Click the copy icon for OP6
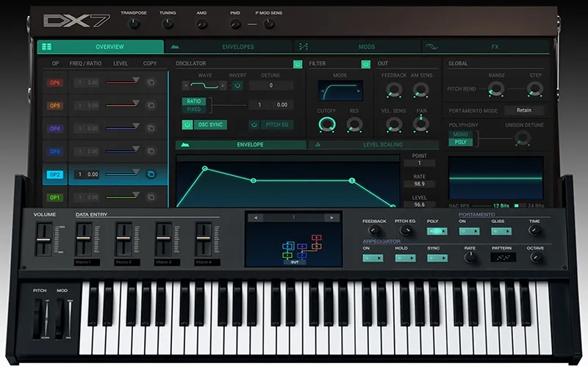Screen dimensions: 588x368 [x=151, y=82]
